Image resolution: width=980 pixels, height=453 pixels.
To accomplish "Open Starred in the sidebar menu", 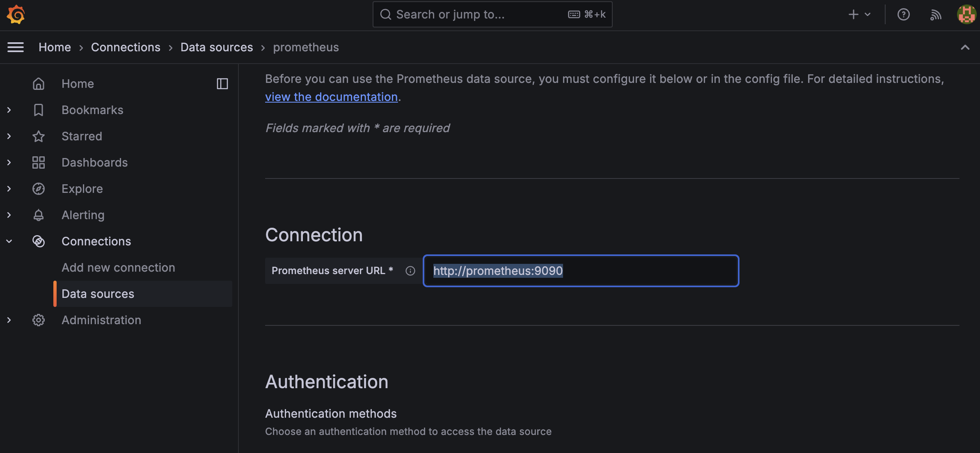I will pyautogui.click(x=82, y=136).
